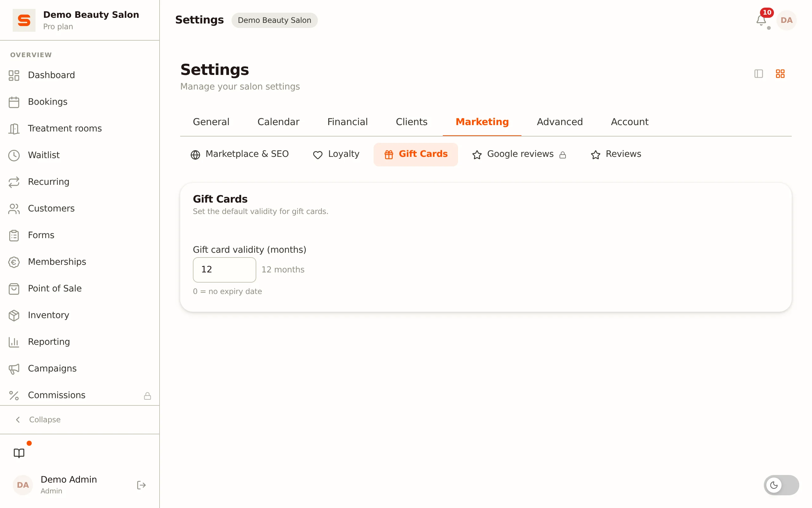Open the Financial settings tab
Image resolution: width=812 pixels, height=508 pixels.
pos(347,122)
